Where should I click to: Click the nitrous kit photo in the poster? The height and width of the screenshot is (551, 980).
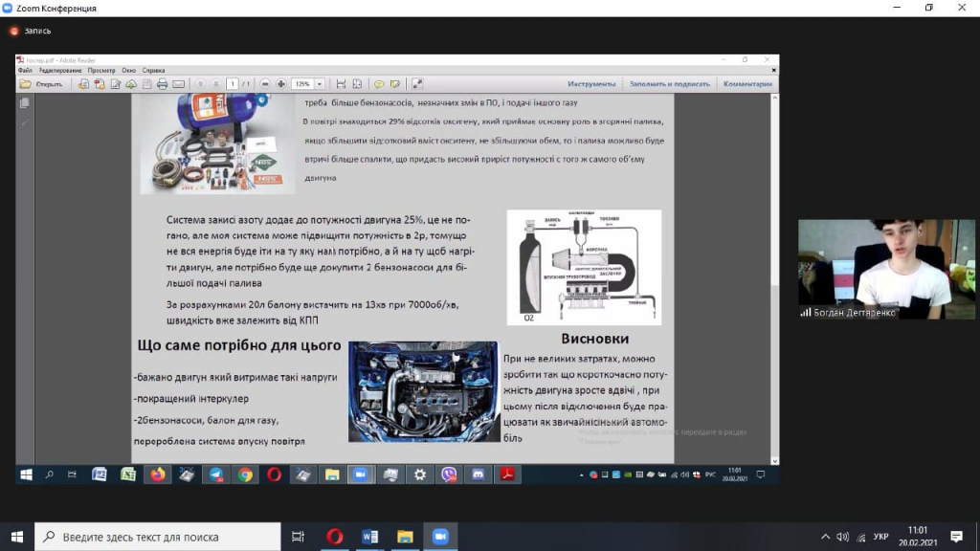tap(217, 143)
